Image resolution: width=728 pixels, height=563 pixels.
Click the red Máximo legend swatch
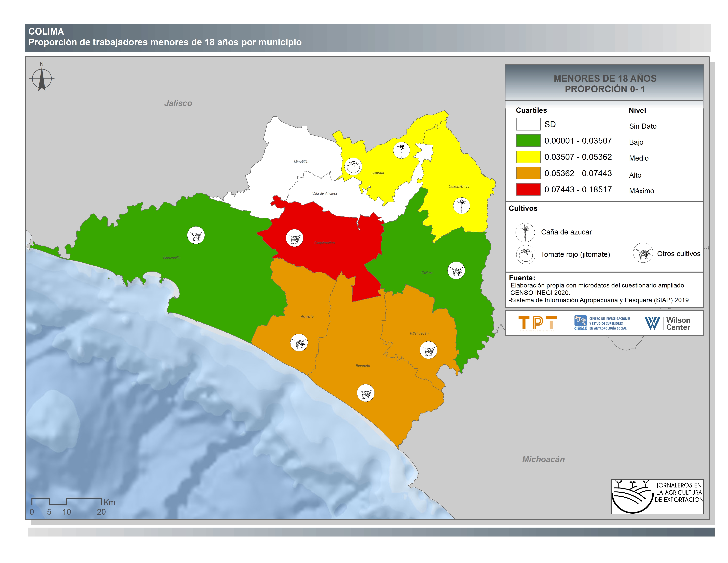528,189
